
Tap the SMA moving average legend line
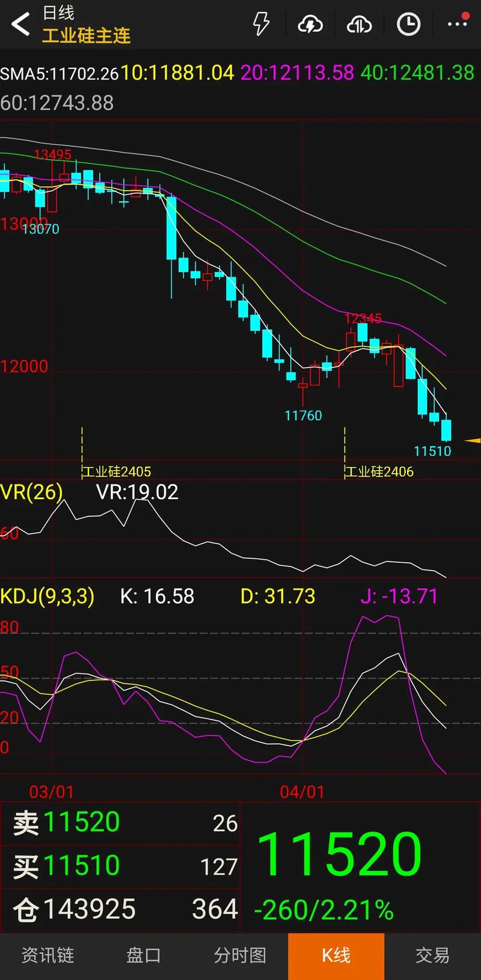237,73
